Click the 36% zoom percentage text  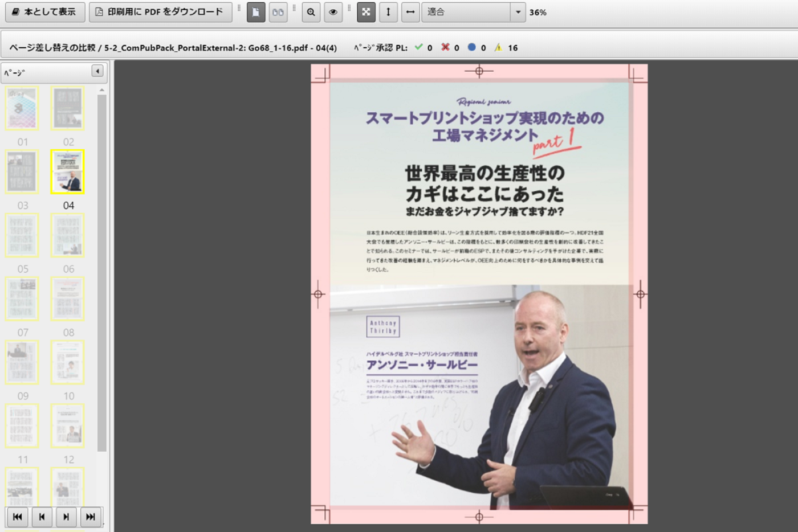[x=538, y=12]
